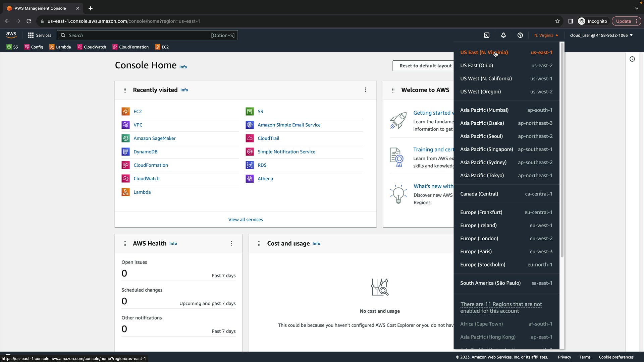Image resolution: width=644 pixels, height=362 pixels.
Task: Open Recently visited widget options menu
Action: coord(366,90)
